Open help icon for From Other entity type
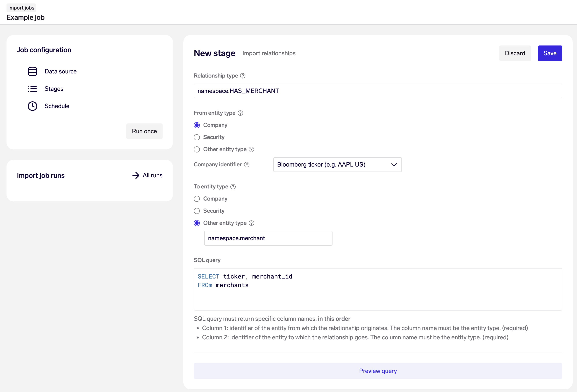 pos(251,149)
